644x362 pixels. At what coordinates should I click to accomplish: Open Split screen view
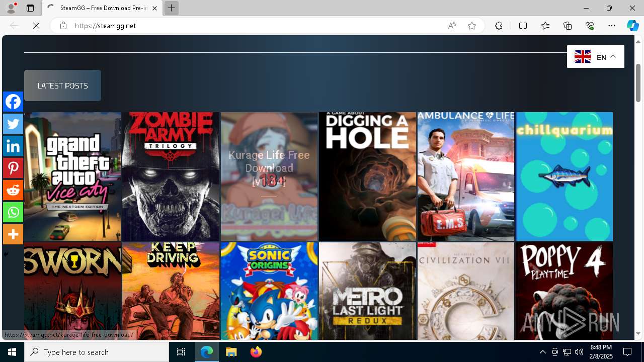(523, 26)
